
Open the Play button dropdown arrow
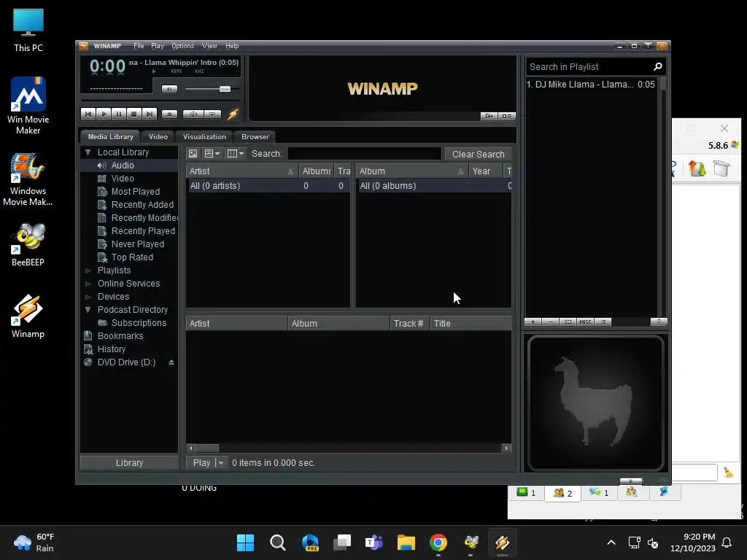tap(222, 463)
